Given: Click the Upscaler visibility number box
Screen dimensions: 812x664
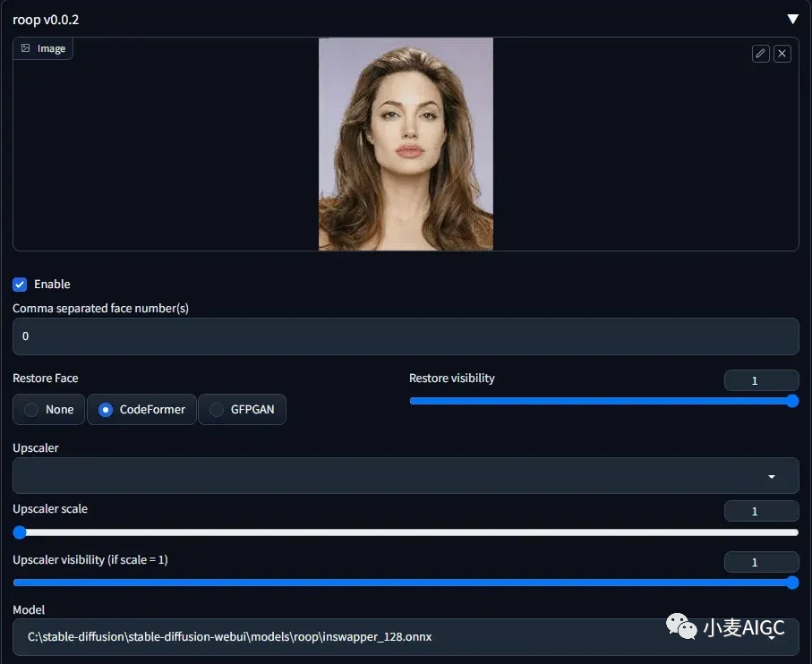Looking at the screenshot, I should 761,562.
